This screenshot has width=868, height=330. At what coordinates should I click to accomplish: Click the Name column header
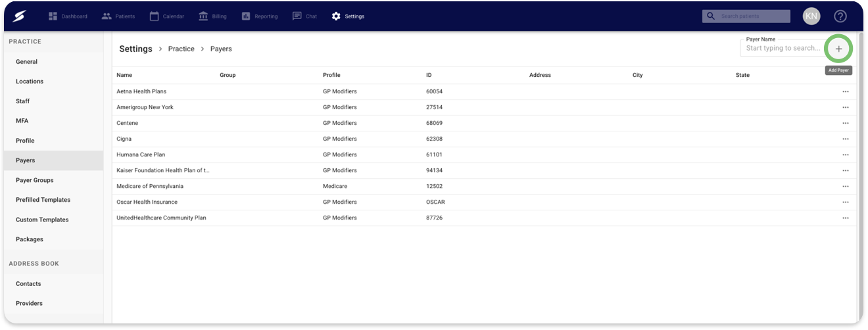124,75
